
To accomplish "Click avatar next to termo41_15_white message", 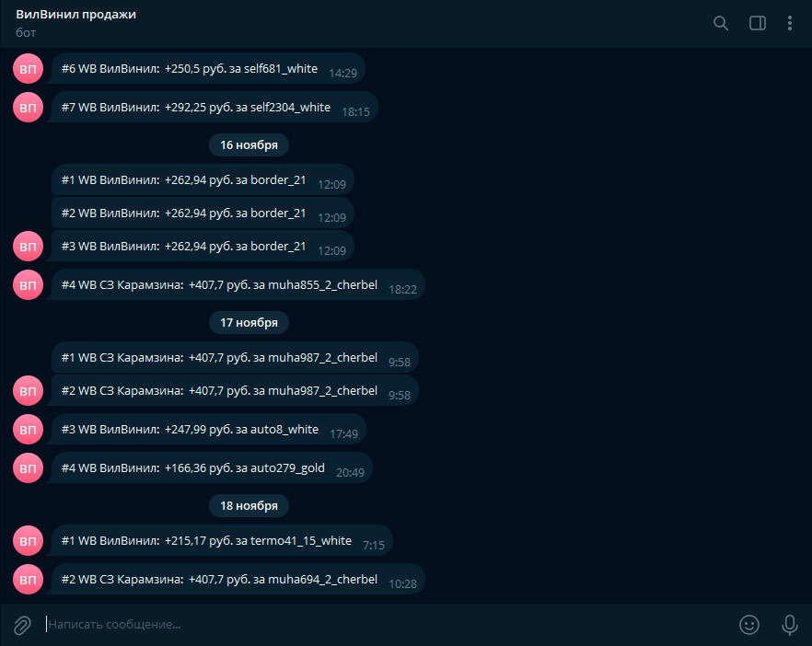I will point(28,541).
